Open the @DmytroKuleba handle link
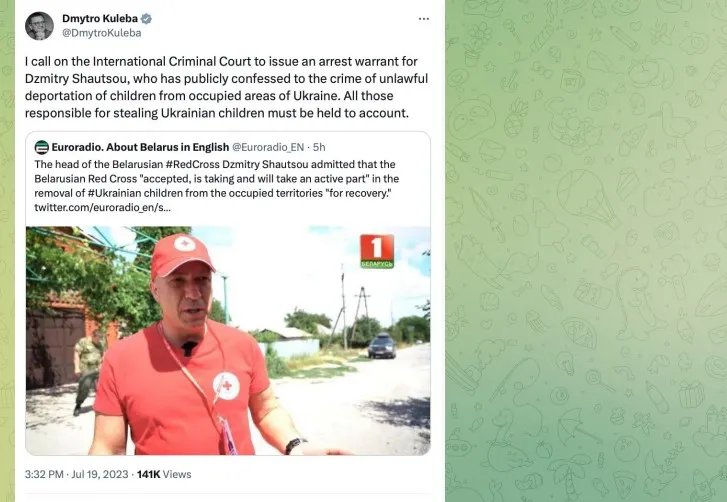This screenshot has width=727, height=502. point(102,33)
